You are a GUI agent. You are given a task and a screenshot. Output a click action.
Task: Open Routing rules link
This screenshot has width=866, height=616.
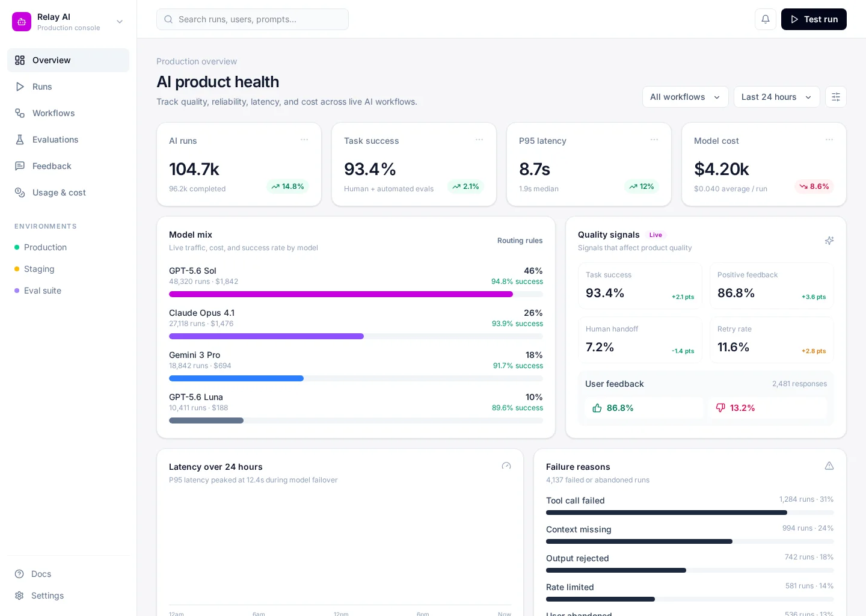tap(520, 241)
